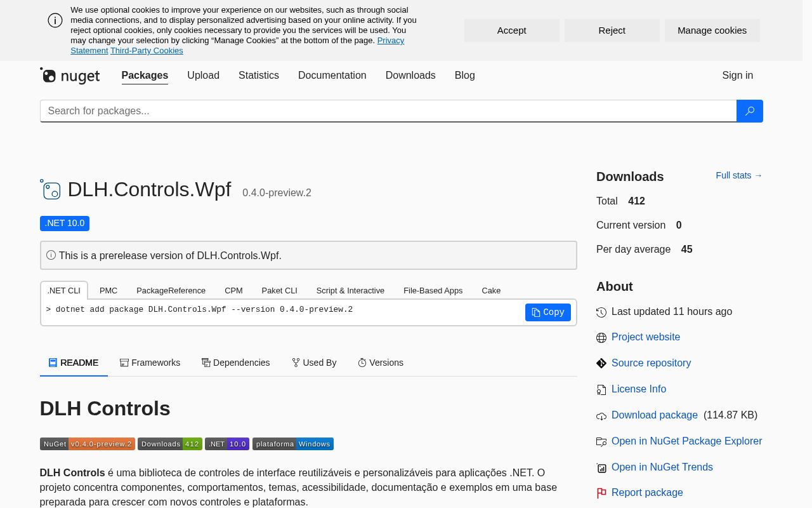The image size is (812, 508).
Task: Open the Dependencies tab
Action: [235, 363]
